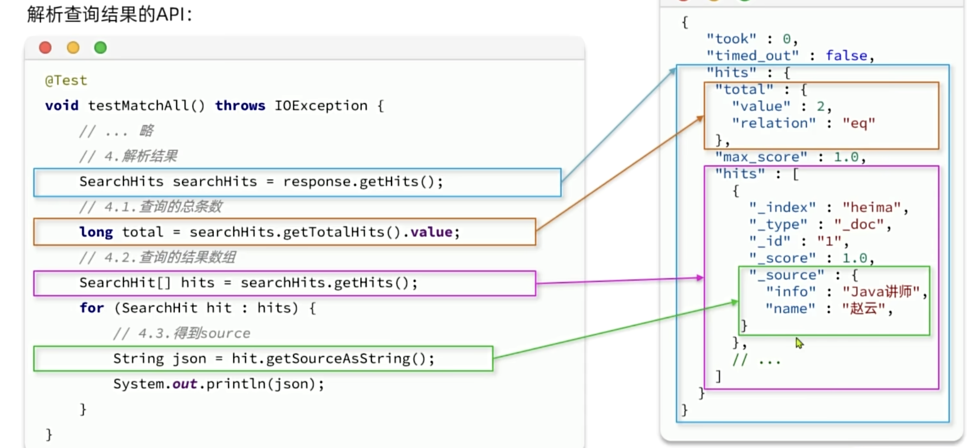Click the '"_score" : 1.0,' JSON line
980x448 pixels.
pos(812,258)
